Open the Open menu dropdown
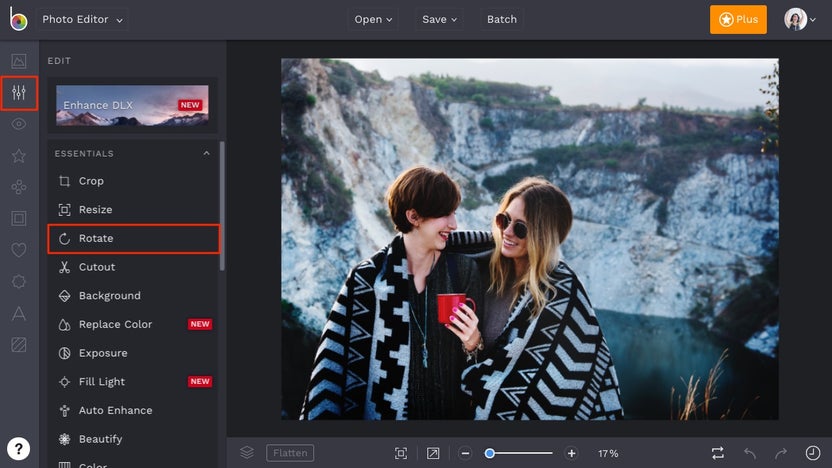Viewport: 832px width, 468px height. (373, 20)
